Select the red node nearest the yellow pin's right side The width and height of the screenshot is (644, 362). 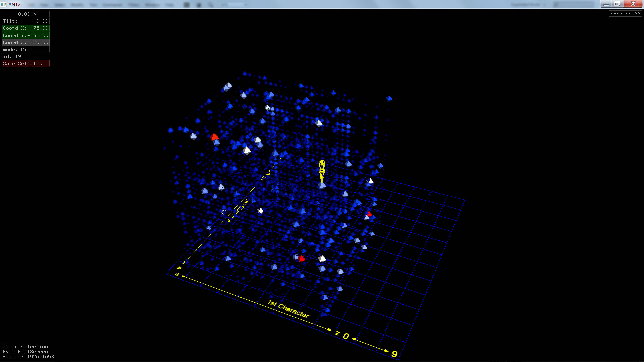click(369, 214)
